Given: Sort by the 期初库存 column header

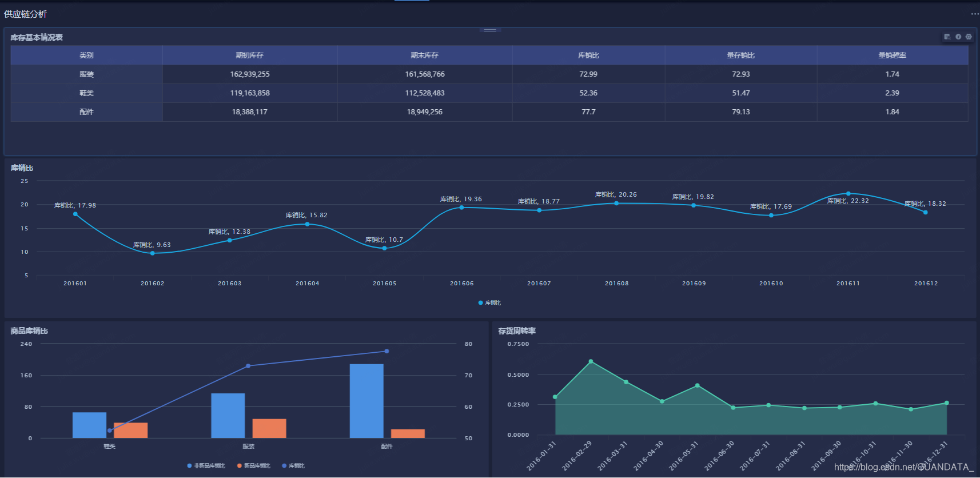Looking at the screenshot, I should tap(250, 55).
